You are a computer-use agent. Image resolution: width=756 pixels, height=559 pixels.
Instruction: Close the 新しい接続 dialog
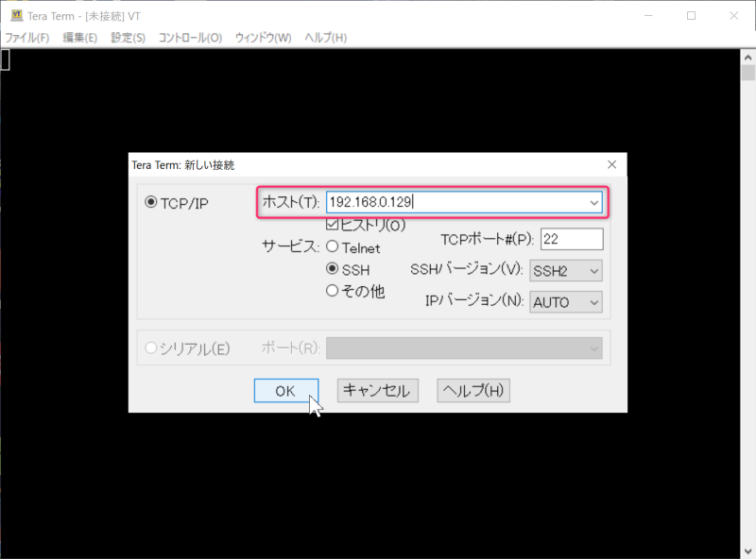[611, 165]
